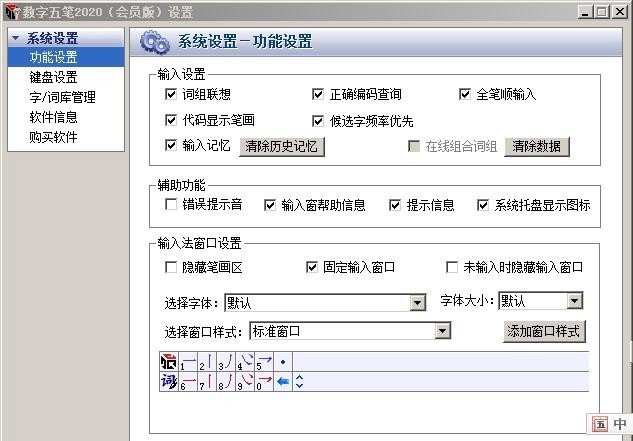Viewport: 633px width, 441px height.
Task: Enable the 隐藏笔画区 checkbox
Action: click(x=171, y=267)
